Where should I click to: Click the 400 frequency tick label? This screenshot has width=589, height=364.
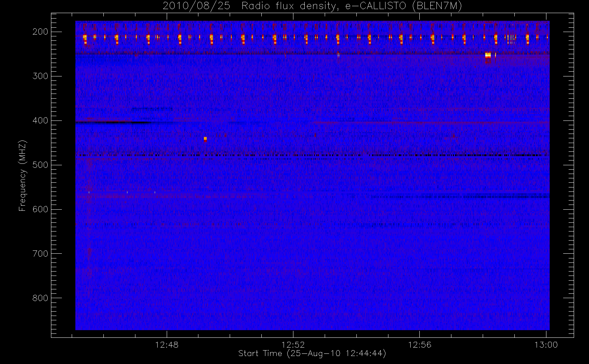tap(40, 120)
